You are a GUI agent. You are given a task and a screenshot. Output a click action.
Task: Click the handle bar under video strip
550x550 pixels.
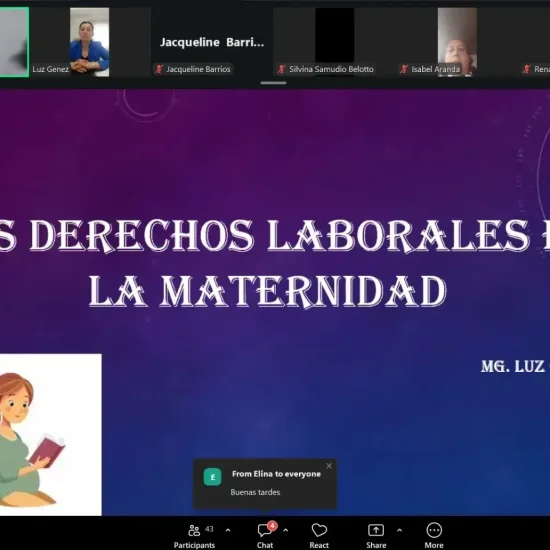pos(273,83)
